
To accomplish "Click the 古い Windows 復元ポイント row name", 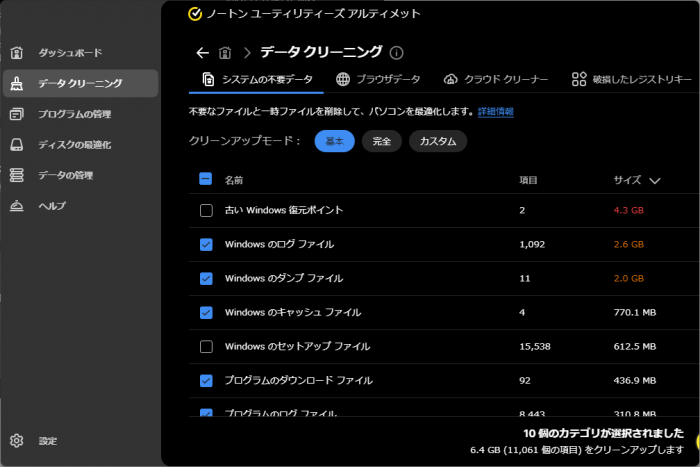I will click(x=284, y=210).
